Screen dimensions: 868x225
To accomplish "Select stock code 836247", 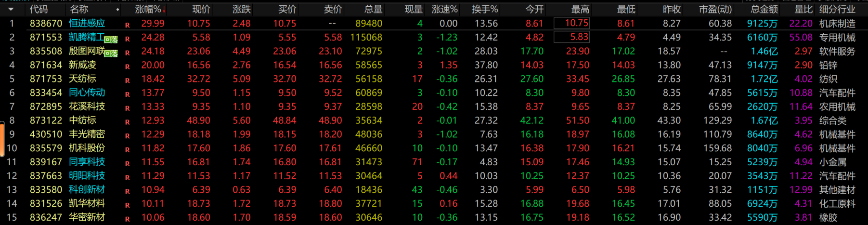I will tap(46, 218).
